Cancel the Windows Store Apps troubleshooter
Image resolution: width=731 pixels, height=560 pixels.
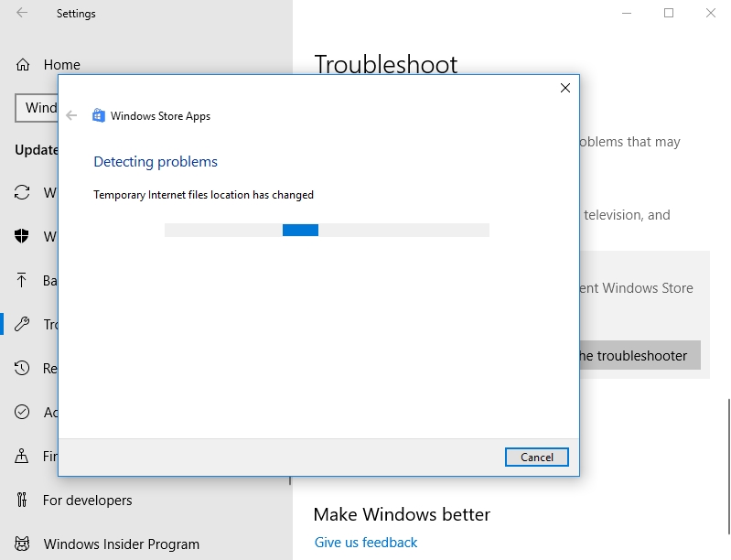pyautogui.click(x=536, y=457)
